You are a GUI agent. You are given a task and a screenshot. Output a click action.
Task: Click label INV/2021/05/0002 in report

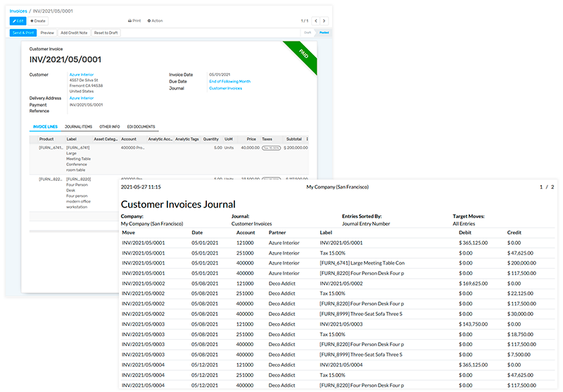[341, 284]
